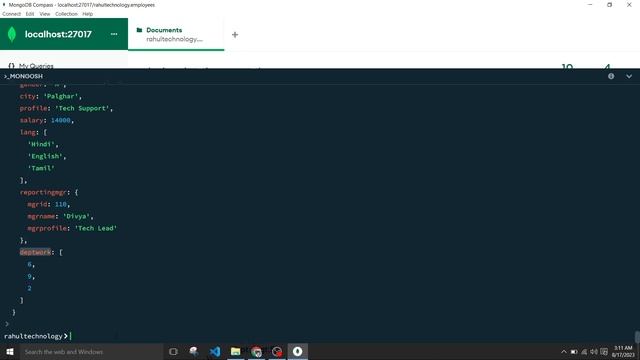Collapse the mongosh shell panel chevron
The width and height of the screenshot is (640, 360).
[629, 76]
